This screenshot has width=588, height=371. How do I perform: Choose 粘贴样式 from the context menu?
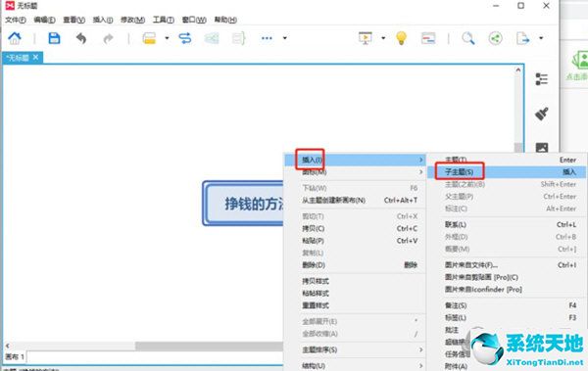click(x=355, y=293)
